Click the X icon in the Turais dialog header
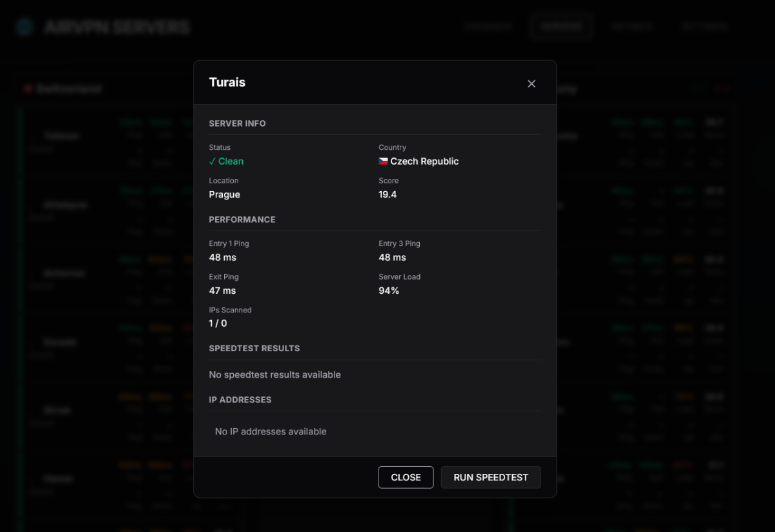Image resolution: width=775 pixels, height=532 pixels. click(x=532, y=84)
